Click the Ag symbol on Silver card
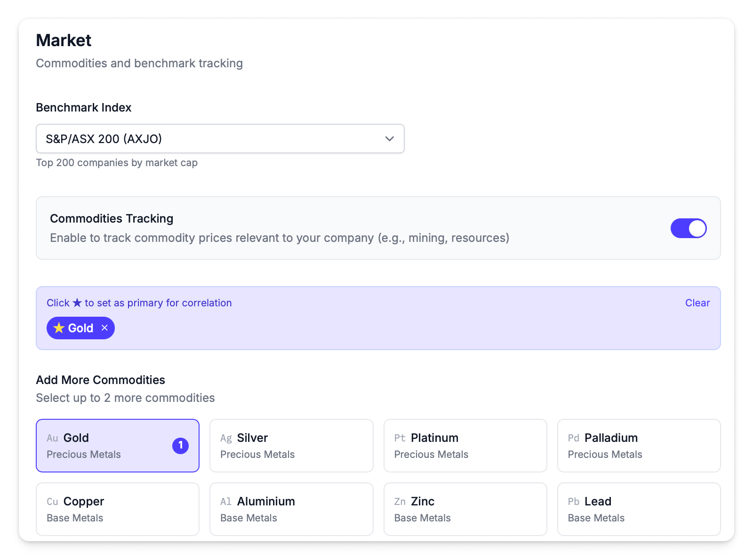The image size is (753, 560). click(x=226, y=438)
